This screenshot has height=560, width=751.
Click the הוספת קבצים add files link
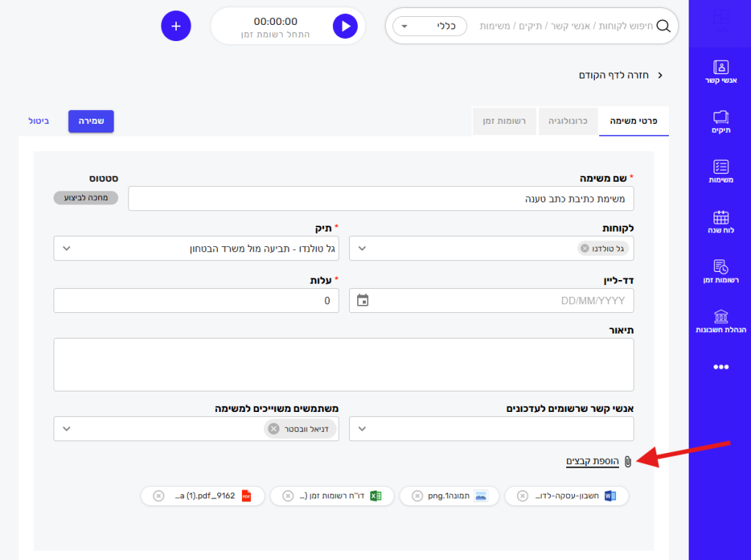click(593, 461)
